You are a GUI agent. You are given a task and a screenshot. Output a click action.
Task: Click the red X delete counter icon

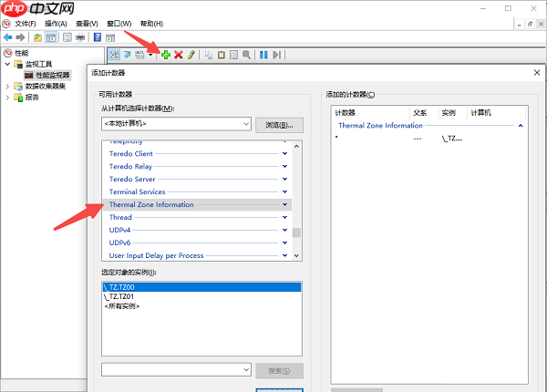(179, 55)
